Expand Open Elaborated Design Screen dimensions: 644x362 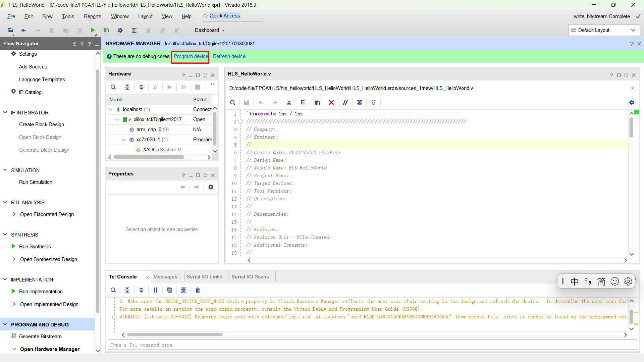point(14,214)
